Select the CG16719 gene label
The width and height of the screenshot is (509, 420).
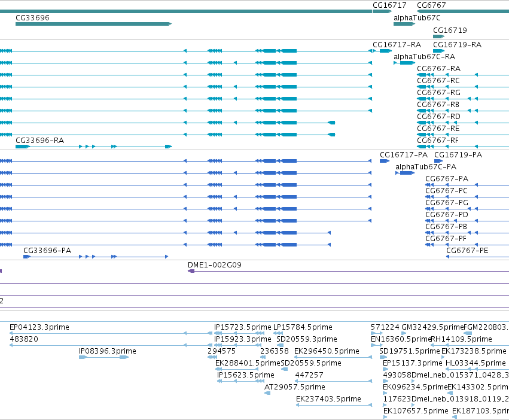tap(450, 30)
